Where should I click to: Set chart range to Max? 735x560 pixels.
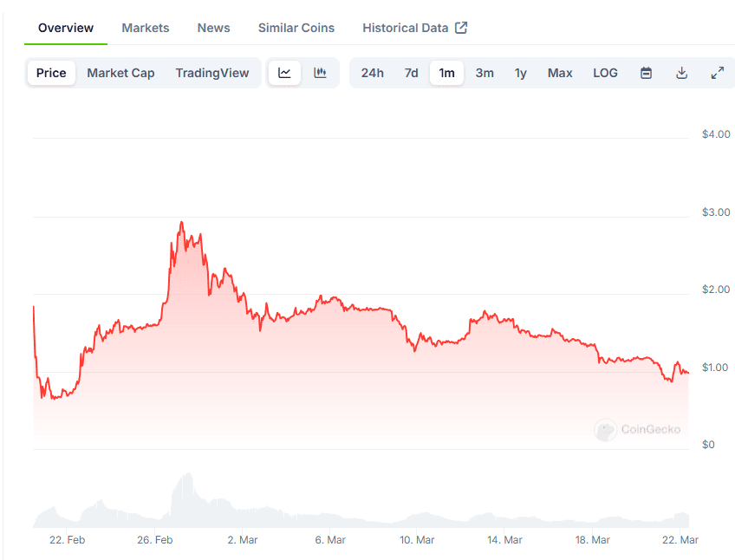click(x=559, y=73)
